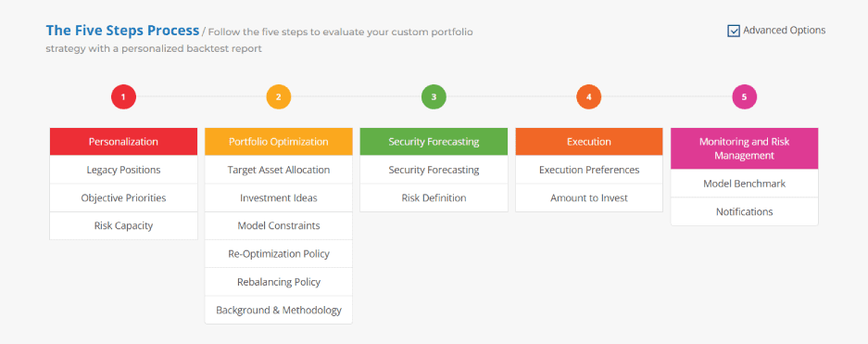The height and width of the screenshot is (344, 868).
Task: Open the Re-Optimization Policy item
Action: [279, 254]
